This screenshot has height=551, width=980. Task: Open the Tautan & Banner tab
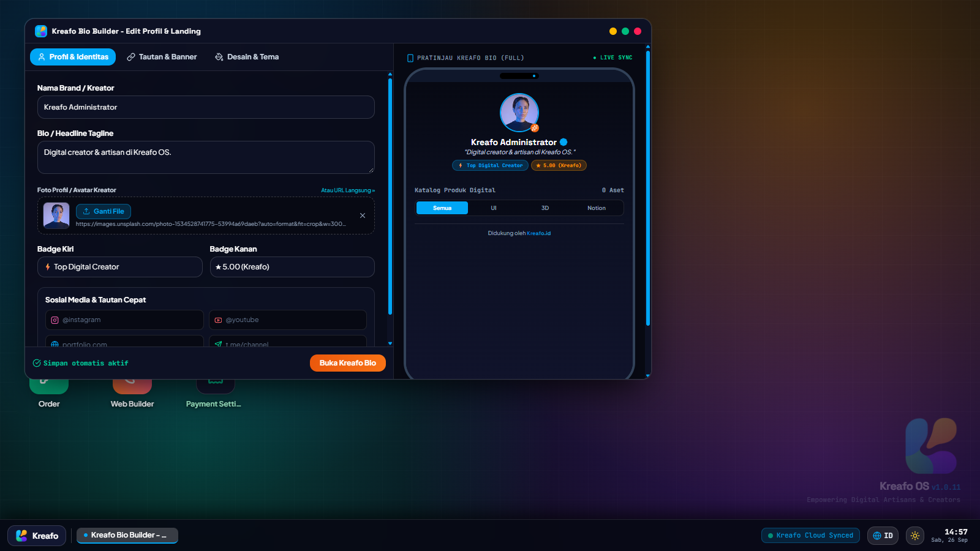pos(162,57)
